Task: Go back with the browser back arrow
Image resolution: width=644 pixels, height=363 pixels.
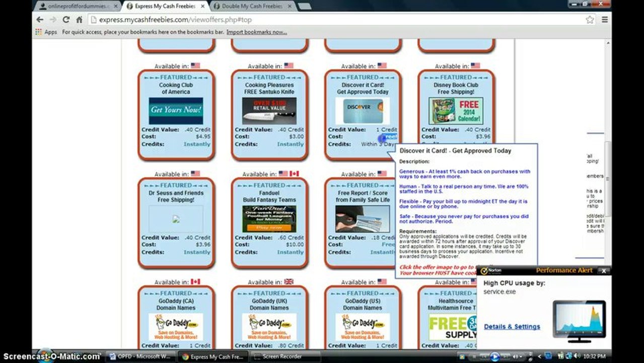Action: pyautogui.click(x=40, y=20)
